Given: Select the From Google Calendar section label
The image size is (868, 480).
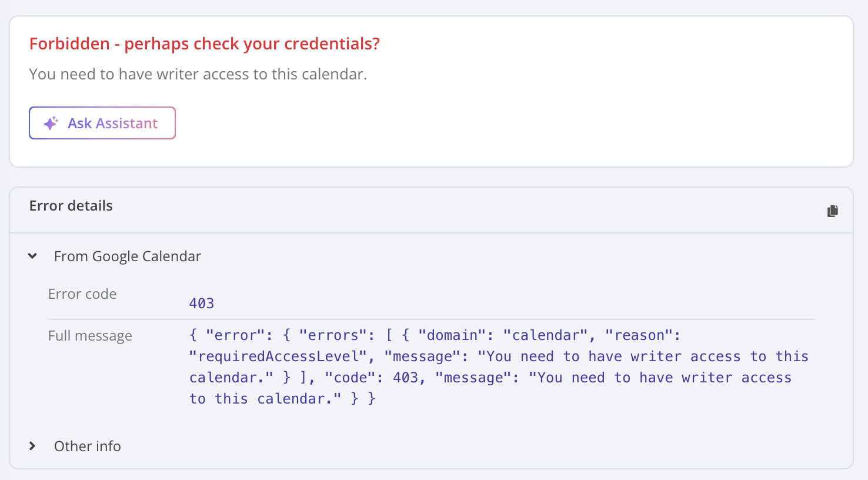Looking at the screenshot, I should coord(128,256).
